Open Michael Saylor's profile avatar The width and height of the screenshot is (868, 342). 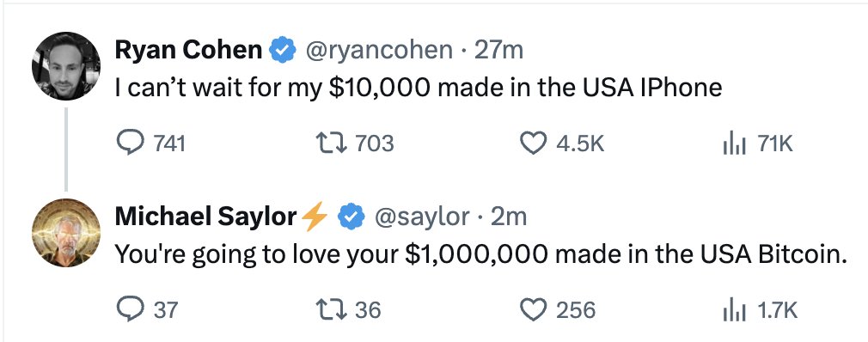[x=66, y=232]
